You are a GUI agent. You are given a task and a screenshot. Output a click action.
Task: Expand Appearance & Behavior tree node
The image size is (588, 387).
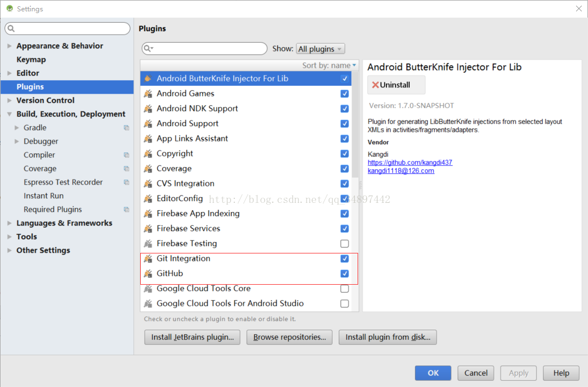(x=10, y=46)
